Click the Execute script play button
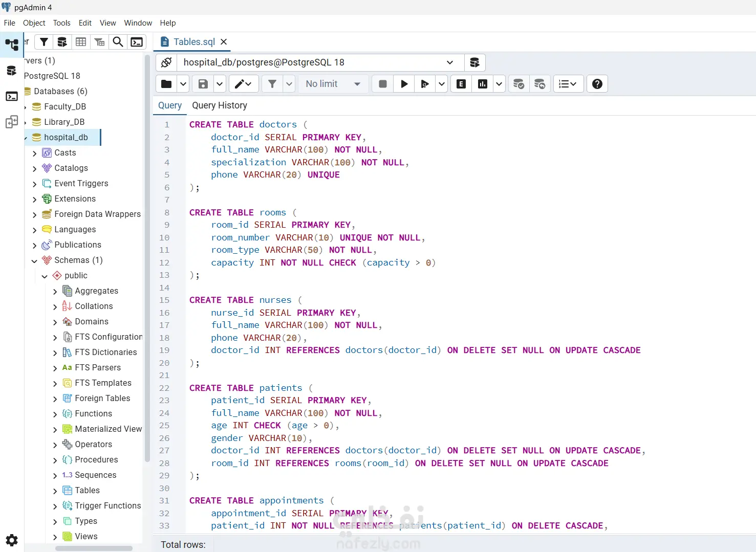 click(x=404, y=84)
